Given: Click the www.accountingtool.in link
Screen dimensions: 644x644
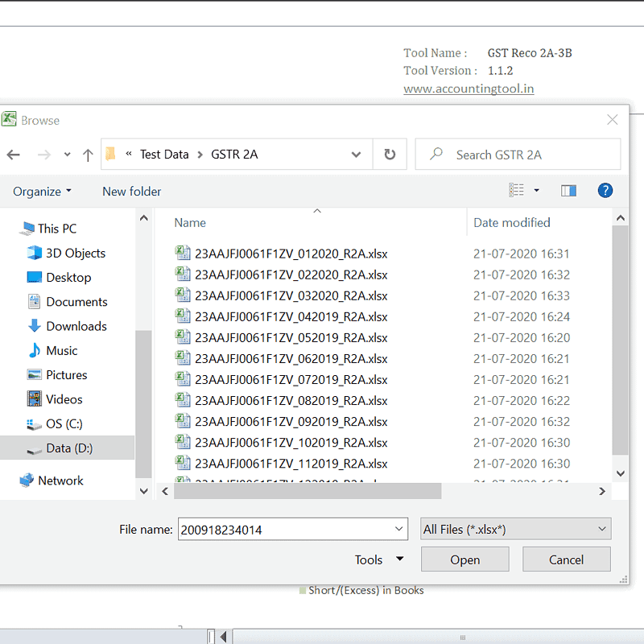Looking at the screenshot, I should 469,89.
